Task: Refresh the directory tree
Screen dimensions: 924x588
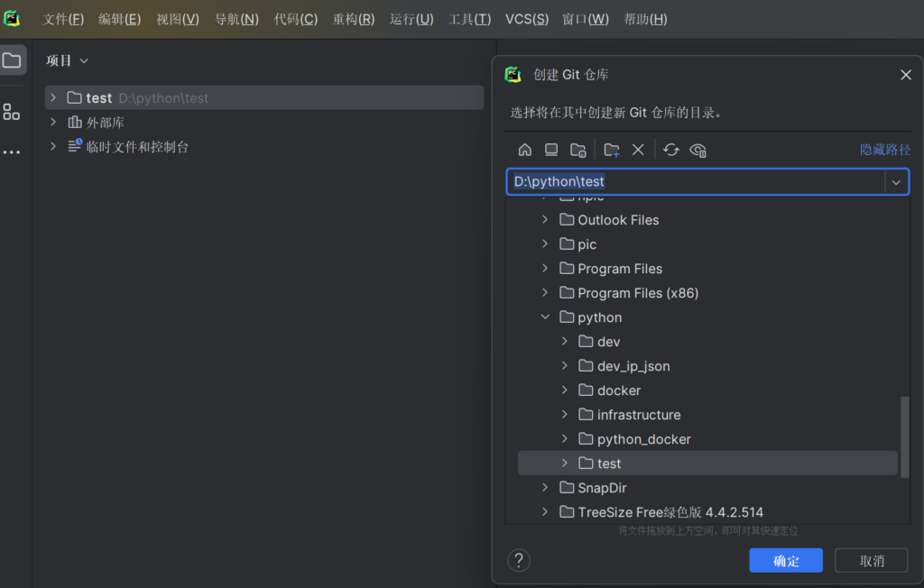Action: pyautogui.click(x=670, y=150)
